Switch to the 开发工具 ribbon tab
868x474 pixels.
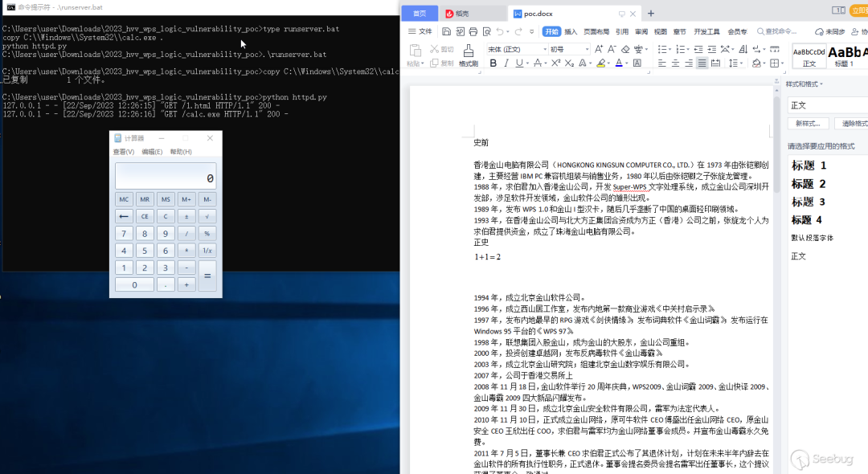point(707,31)
